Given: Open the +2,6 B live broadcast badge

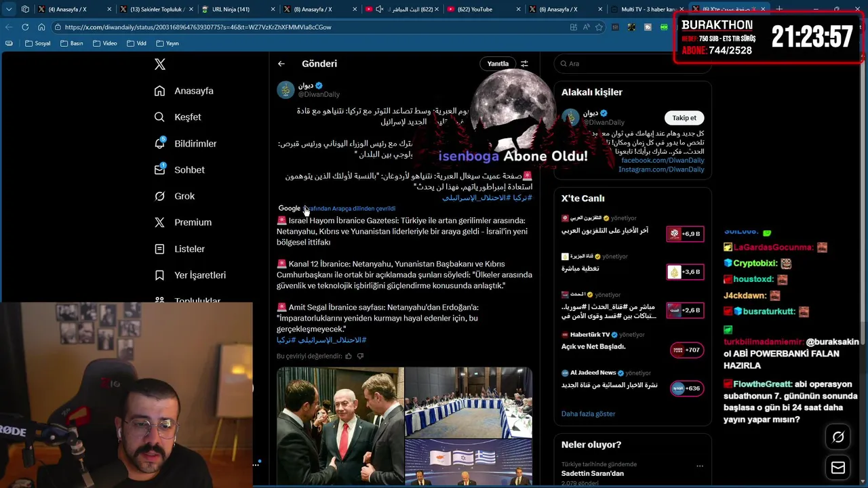Looking at the screenshot, I should tap(686, 310).
